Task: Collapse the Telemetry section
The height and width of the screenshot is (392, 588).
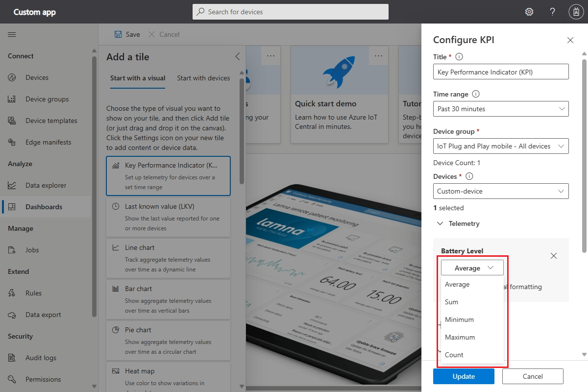Action: (x=440, y=223)
